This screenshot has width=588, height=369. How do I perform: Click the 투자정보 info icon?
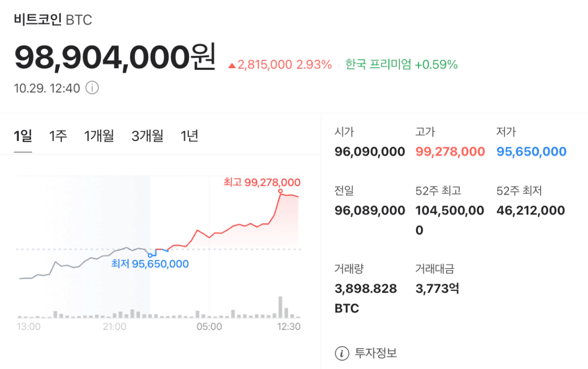[x=341, y=353]
